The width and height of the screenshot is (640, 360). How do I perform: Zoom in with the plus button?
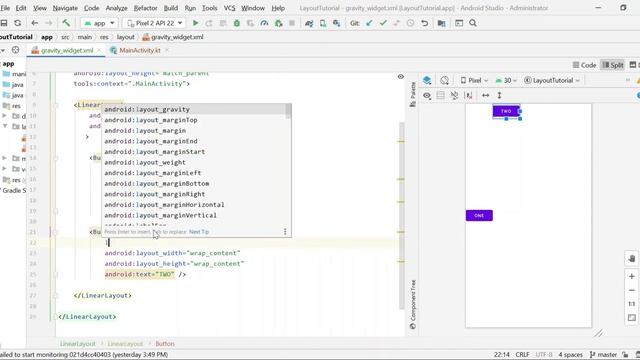(x=632, y=276)
